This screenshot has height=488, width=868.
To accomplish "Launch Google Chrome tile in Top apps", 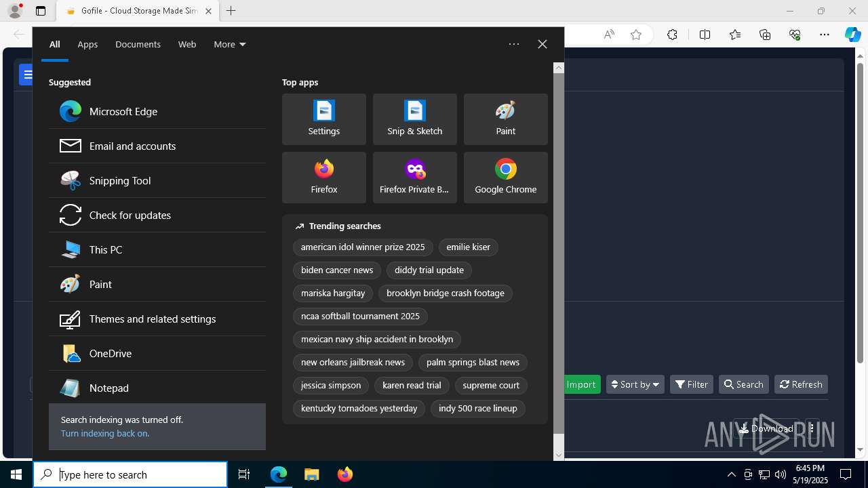I will pos(506,178).
